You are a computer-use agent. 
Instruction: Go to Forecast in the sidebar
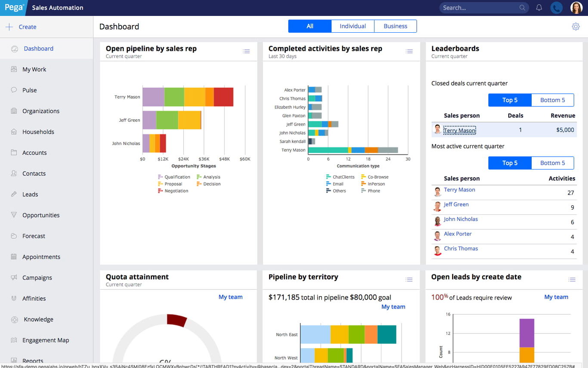pos(34,236)
